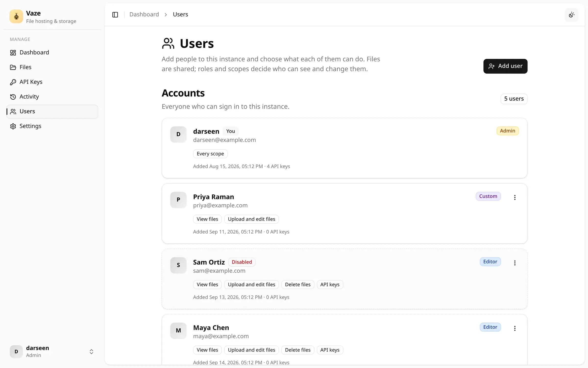Click the Admin role badge
Screen dimensions: 588x368
pyautogui.click(x=507, y=131)
